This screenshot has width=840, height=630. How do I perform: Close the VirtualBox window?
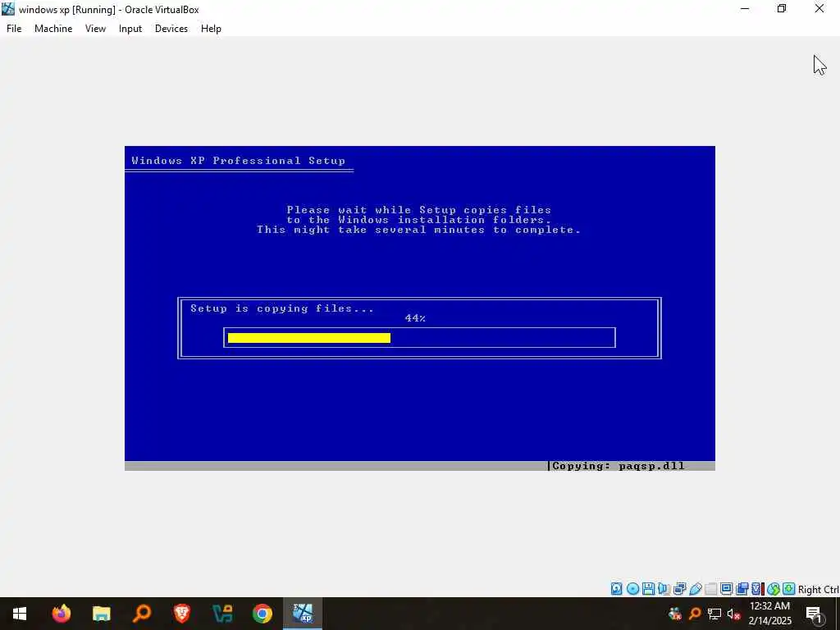pyautogui.click(x=819, y=9)
